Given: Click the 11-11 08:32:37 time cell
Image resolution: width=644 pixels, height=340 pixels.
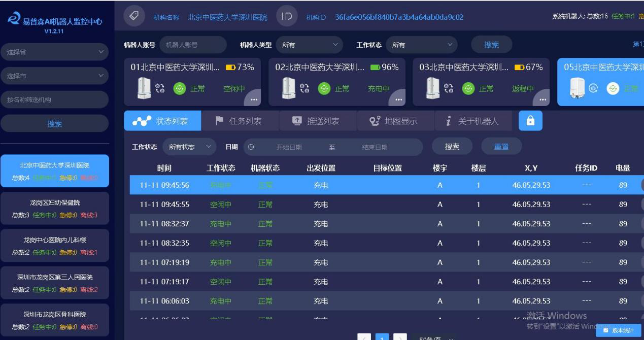Looking at the screenshot, I should (x=164, y=224).
